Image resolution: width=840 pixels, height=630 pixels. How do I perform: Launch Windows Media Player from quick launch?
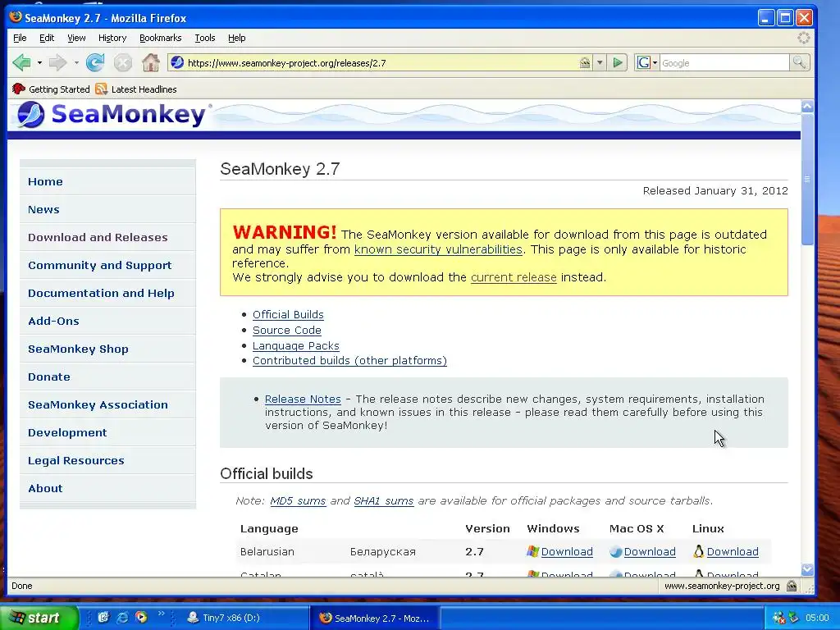141,618
